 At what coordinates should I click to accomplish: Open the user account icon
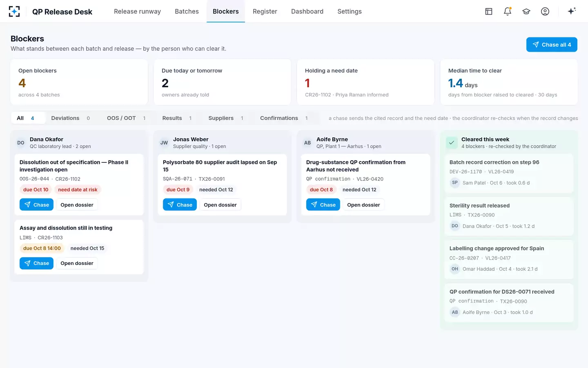(545, 11)
